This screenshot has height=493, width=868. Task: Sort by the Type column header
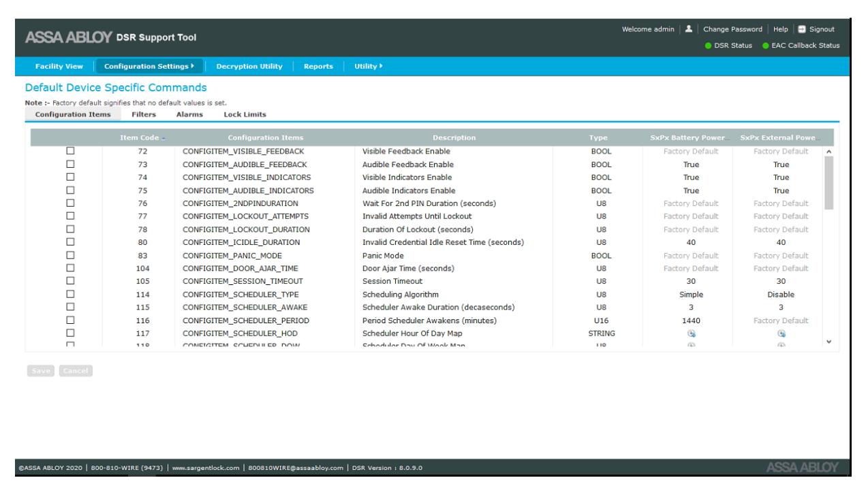tap(599, 139)
